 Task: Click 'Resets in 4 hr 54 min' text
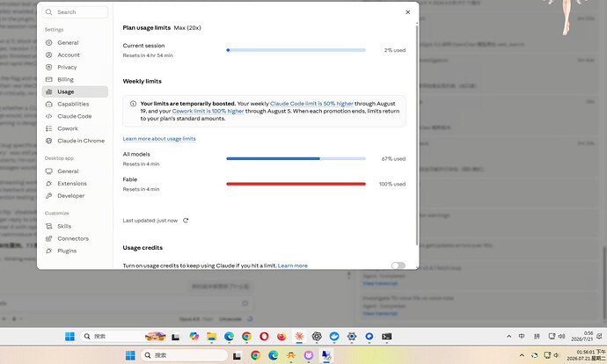148,55
